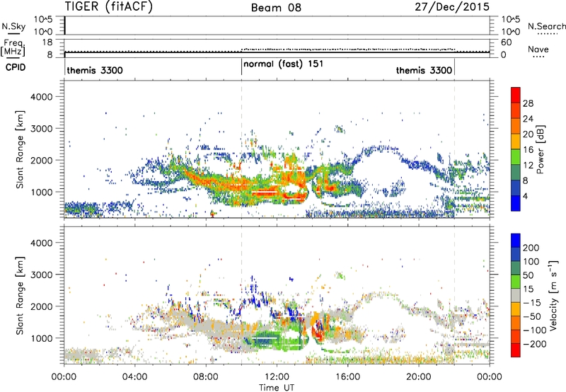Click the right 'themis 3300' label near 22:00
Screen dimensions: 566x392
point(424,70)
